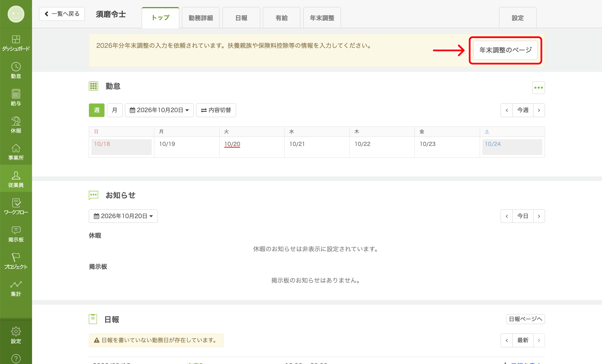Show next day in お知らせ

pyautogui.click(x=539, y=216)
